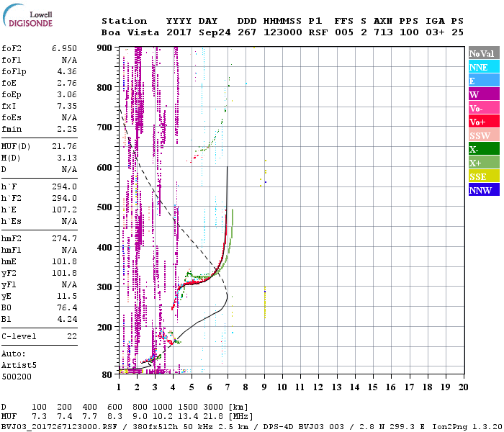The width and height of the screenshot is (504, 432).
Task: Click the yF2 value 101.8
Action: coord(65,273)
